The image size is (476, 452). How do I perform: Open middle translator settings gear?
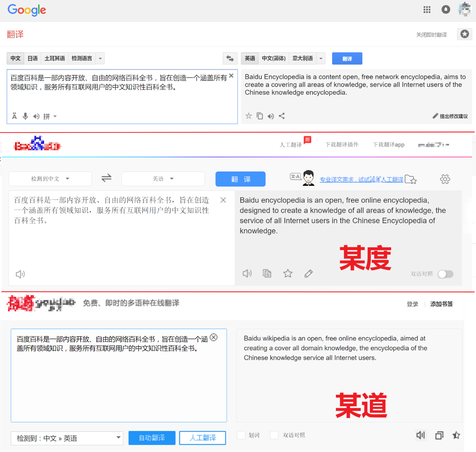coord(445,179)
